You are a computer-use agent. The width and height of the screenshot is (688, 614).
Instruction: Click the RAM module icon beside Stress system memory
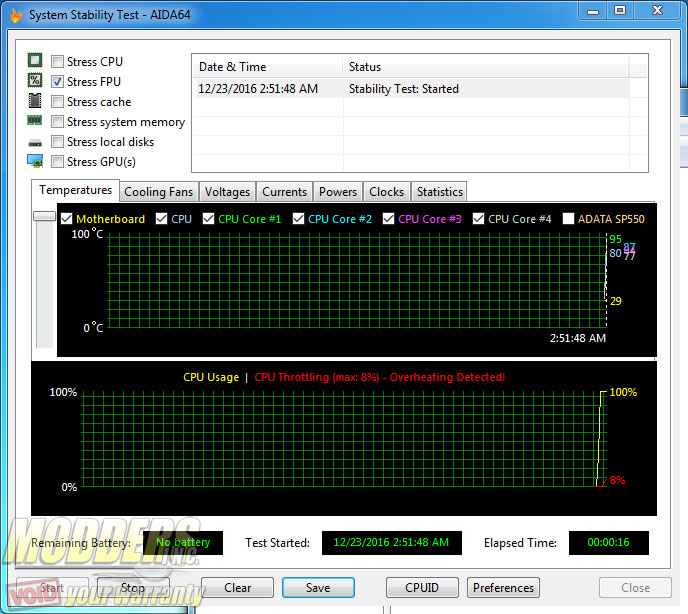(x=35, y=120)
